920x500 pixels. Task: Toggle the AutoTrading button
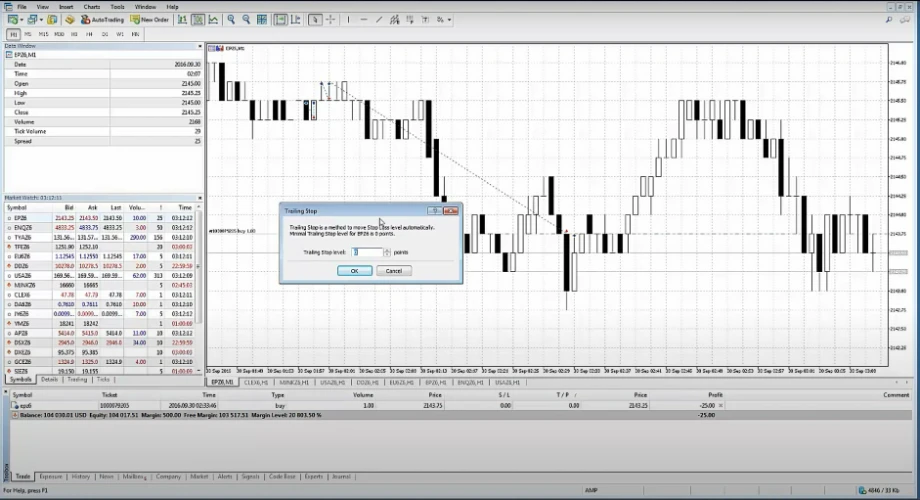pyautogui.click(x=103, y=19)
